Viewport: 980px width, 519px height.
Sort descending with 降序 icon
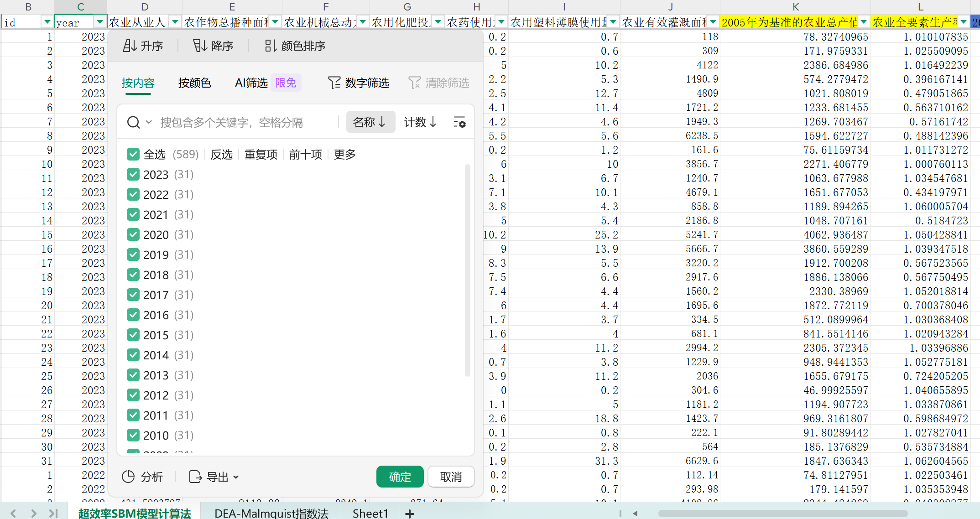pyautogui.click(x=200, y=46)
